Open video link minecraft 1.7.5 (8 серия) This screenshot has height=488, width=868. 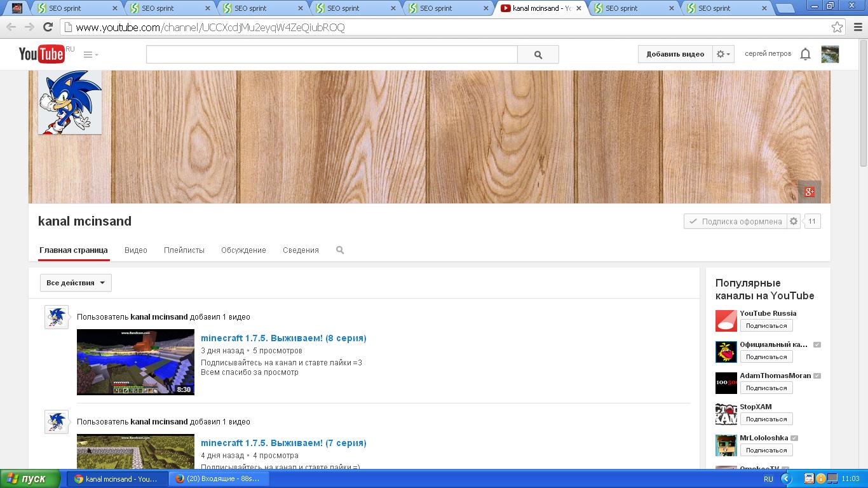tap(283, 338)
